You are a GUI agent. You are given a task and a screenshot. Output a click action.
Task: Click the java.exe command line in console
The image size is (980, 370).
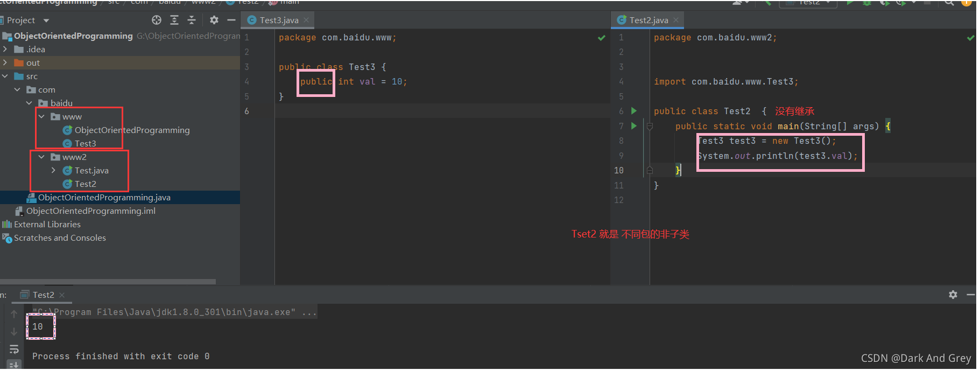tap(174, 312)
